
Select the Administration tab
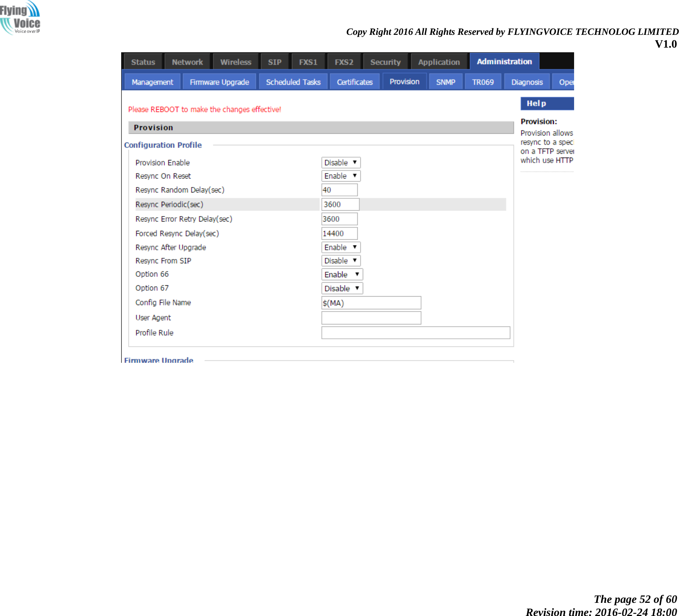(x=504, y=61)
